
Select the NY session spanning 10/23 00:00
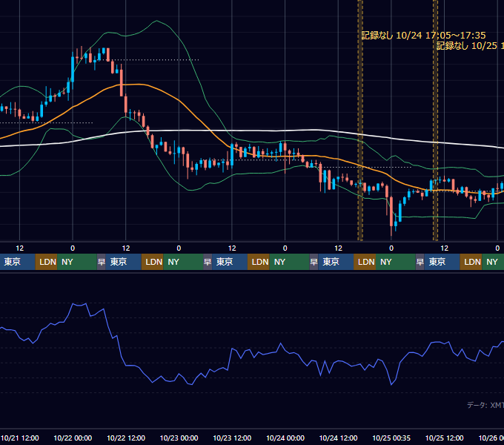(183, 262)
